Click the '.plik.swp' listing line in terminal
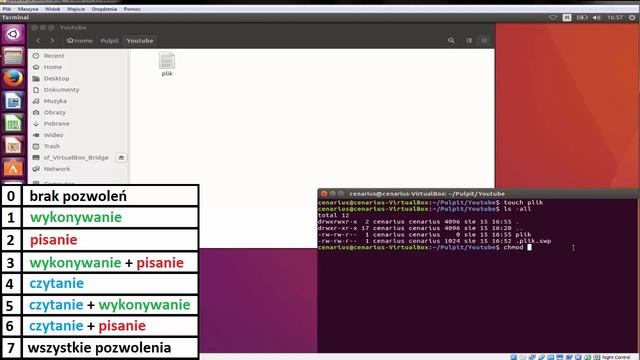 point(434,241)
